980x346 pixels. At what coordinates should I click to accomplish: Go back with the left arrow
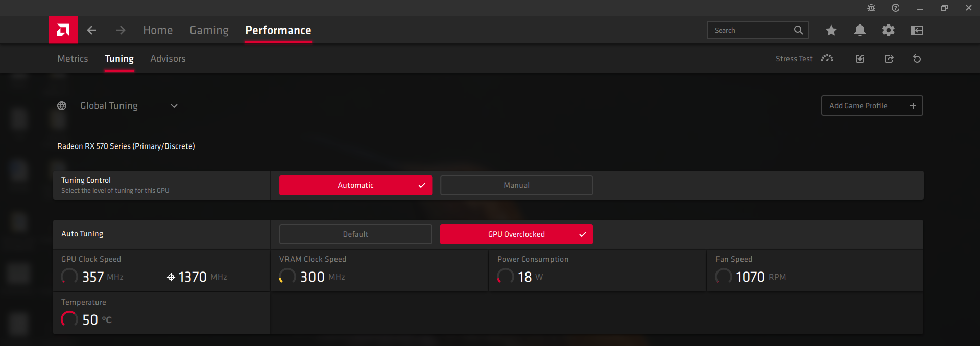click(x=91, y=30)
